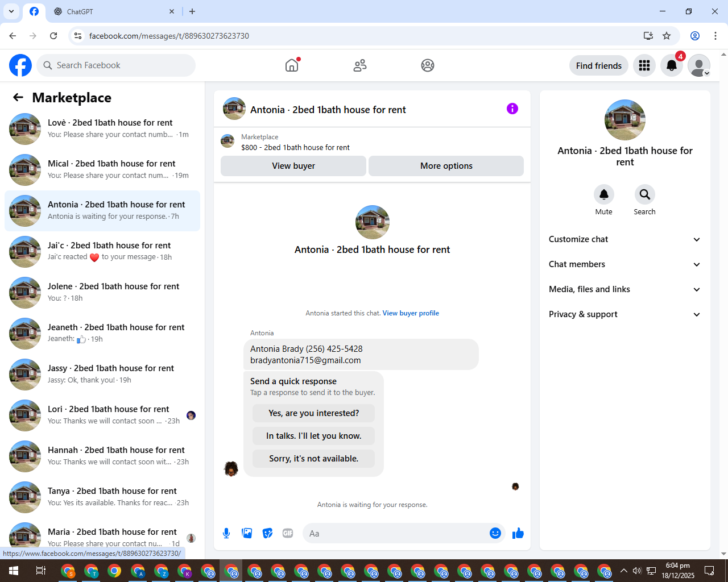Open Jeaneth's house for rent chat

tap(102, 334)
